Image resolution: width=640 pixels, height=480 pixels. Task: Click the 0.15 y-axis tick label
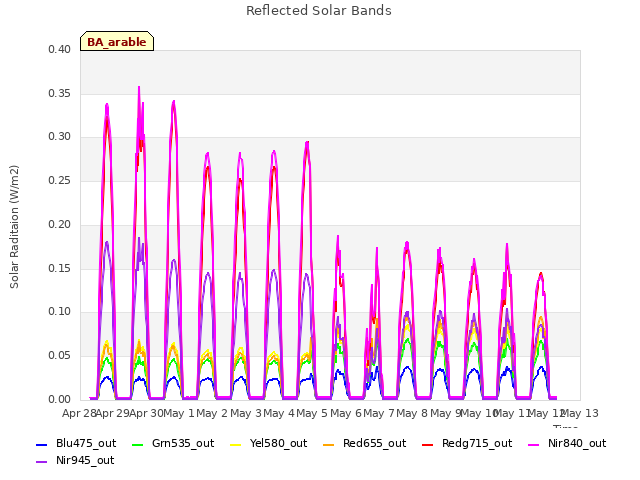pos(60,268)
